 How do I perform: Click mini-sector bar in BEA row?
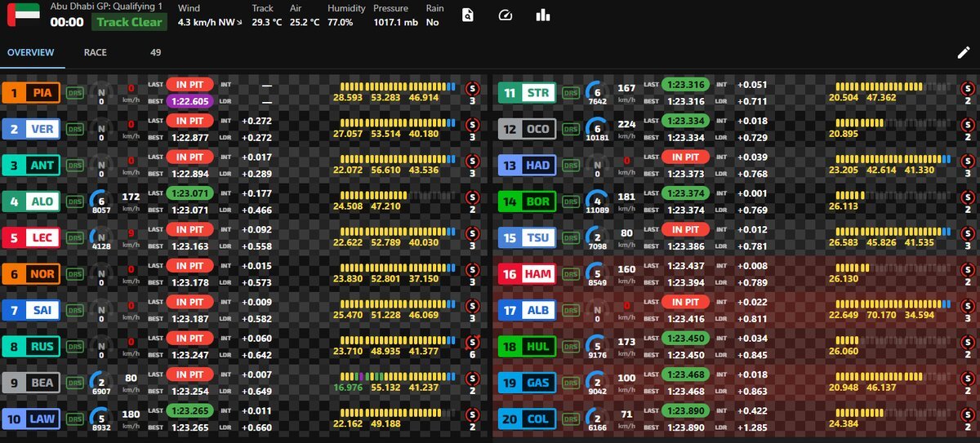[398, 376]
